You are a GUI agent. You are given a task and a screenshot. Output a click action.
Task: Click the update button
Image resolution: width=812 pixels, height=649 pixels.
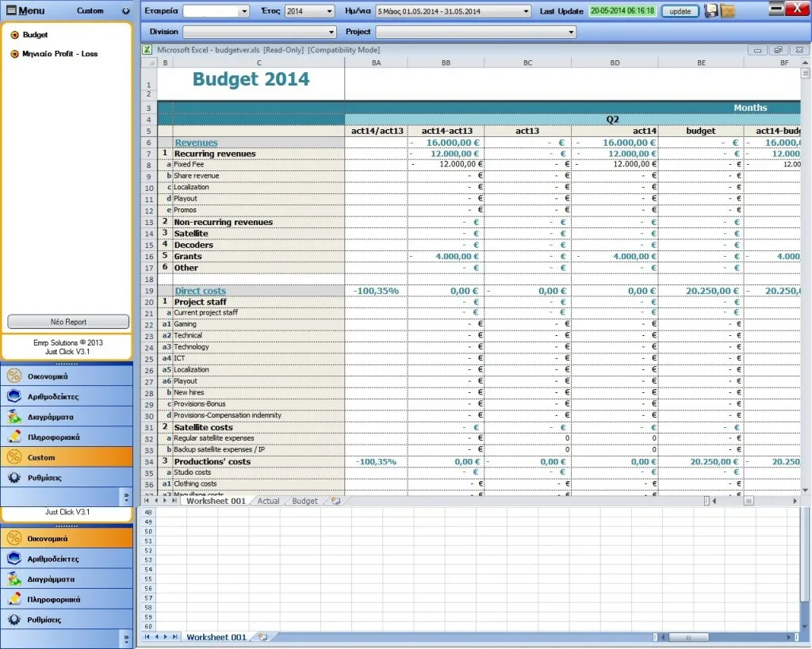coord(680,11)
